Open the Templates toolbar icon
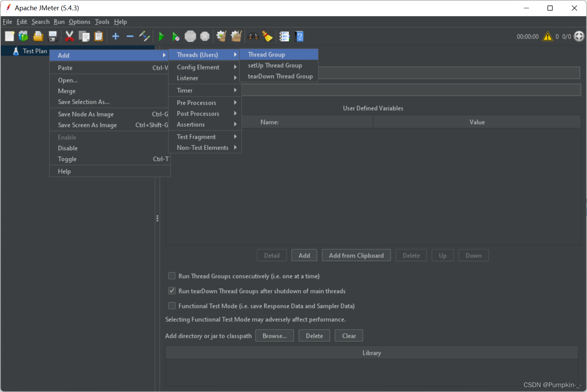587x392 pixels. pos(23,36)
